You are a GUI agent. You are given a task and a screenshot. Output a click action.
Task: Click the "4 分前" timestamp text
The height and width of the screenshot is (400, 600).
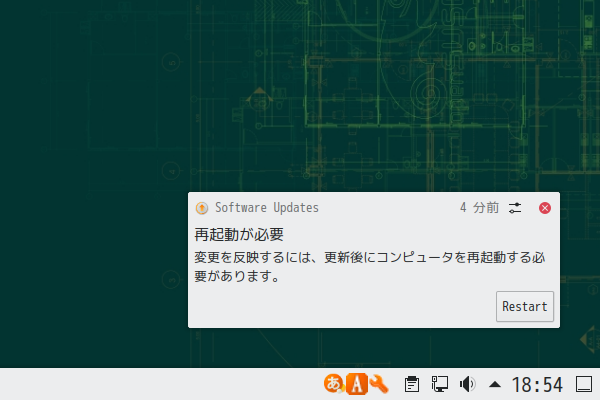coord(479,208)
